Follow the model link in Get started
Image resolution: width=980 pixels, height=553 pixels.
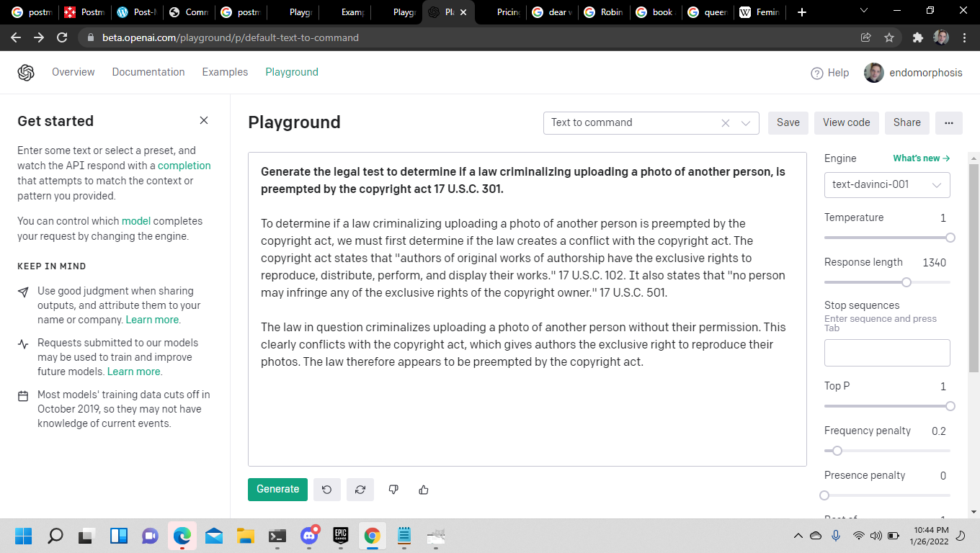pyautogui.click(x=135, y=221)
